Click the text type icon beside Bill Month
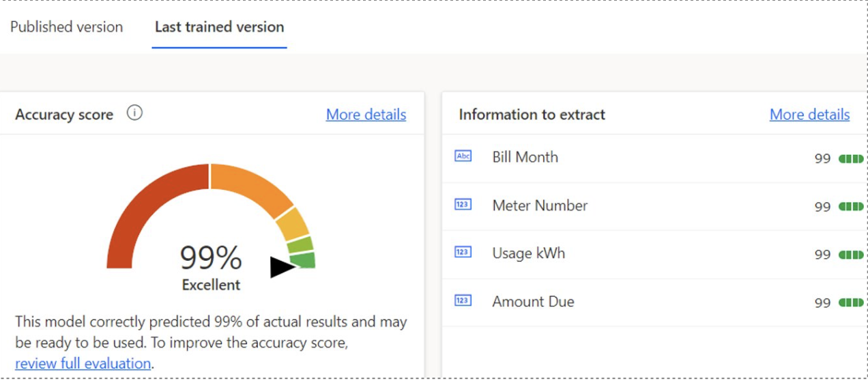 [463, 156]
